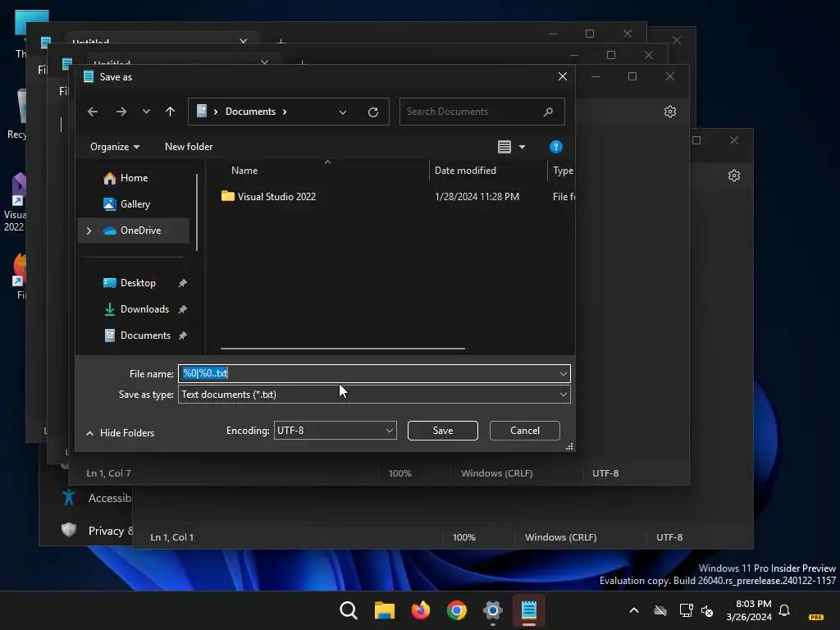The width and height of the screenshot is (840, 630).
Task: Sort by Date modified column
Action: pyautogui.click(x=465, y=171)
